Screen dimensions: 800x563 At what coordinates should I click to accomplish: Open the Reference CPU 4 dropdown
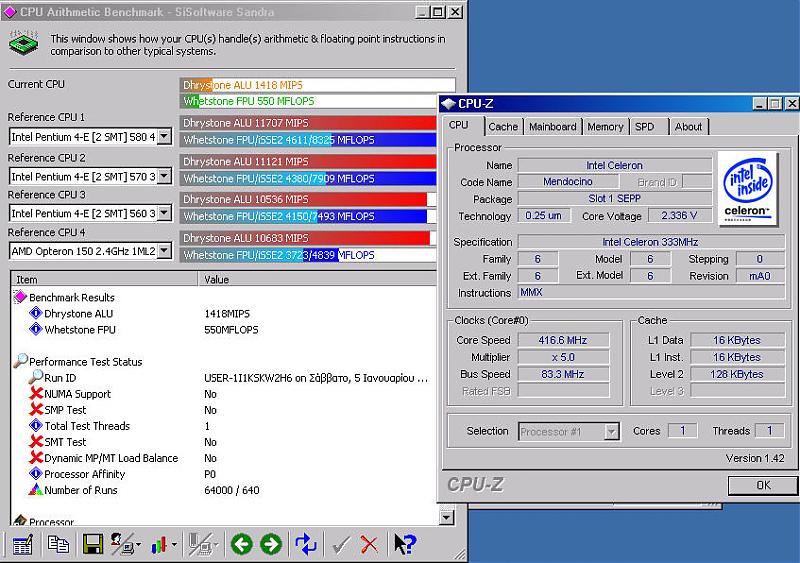click(x=164, y=251)
